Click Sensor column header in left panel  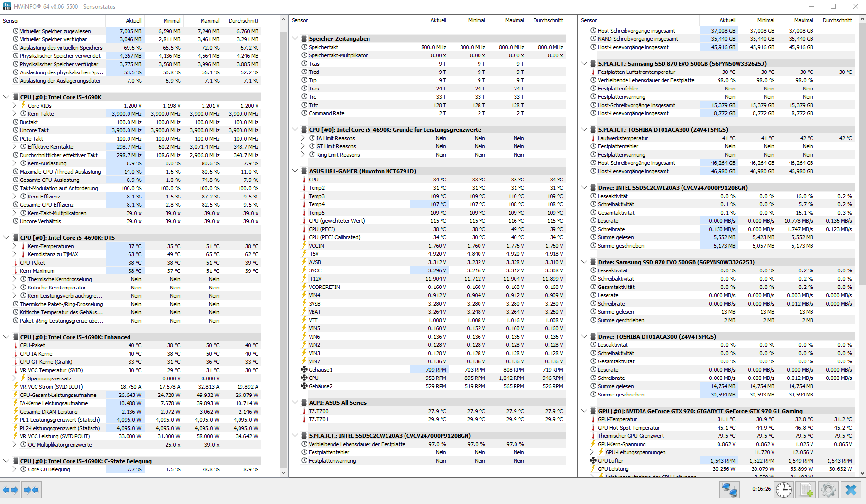53,21
